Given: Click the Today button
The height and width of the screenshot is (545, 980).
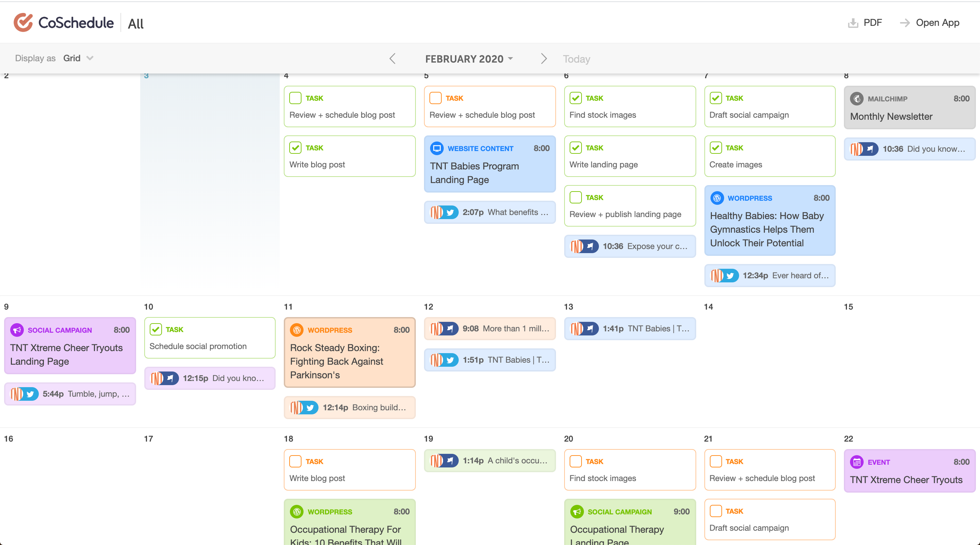Looking at the screenshot, I should pos(576,59).
